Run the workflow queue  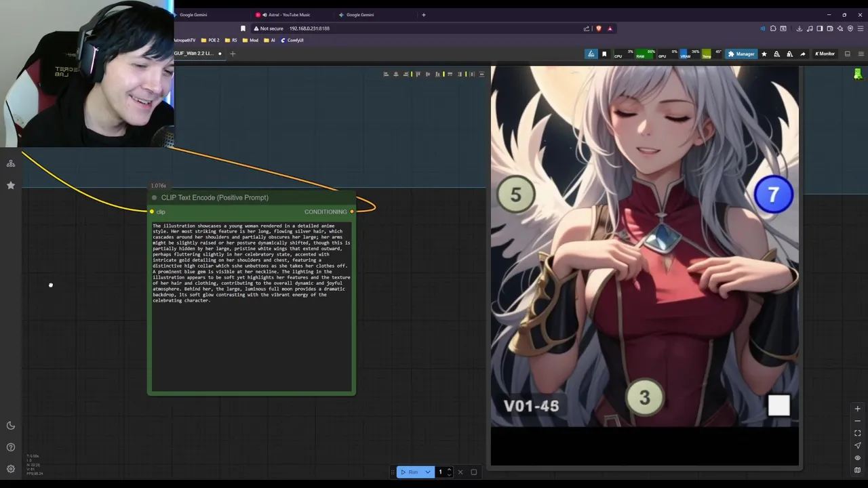tap(409, 472)
